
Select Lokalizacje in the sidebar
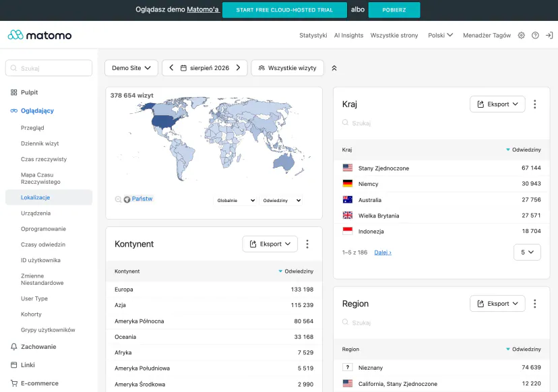(x=49, y=197)
